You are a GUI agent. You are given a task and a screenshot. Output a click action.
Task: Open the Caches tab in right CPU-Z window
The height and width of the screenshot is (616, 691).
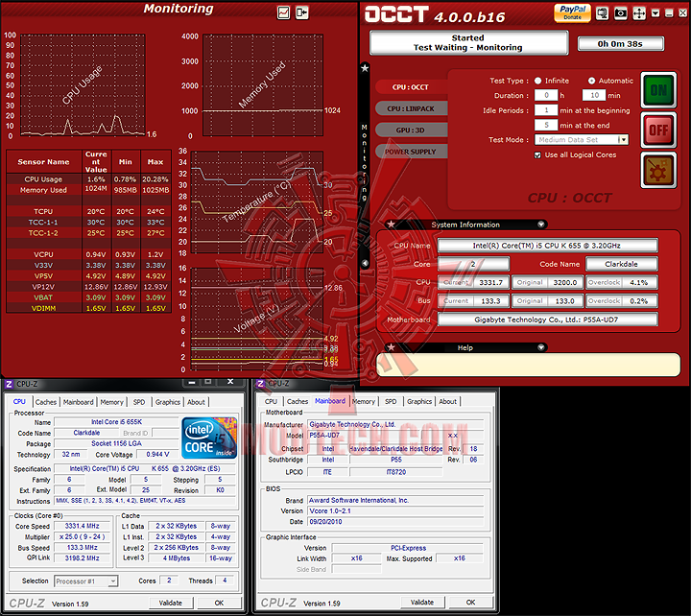pos(298,401)
